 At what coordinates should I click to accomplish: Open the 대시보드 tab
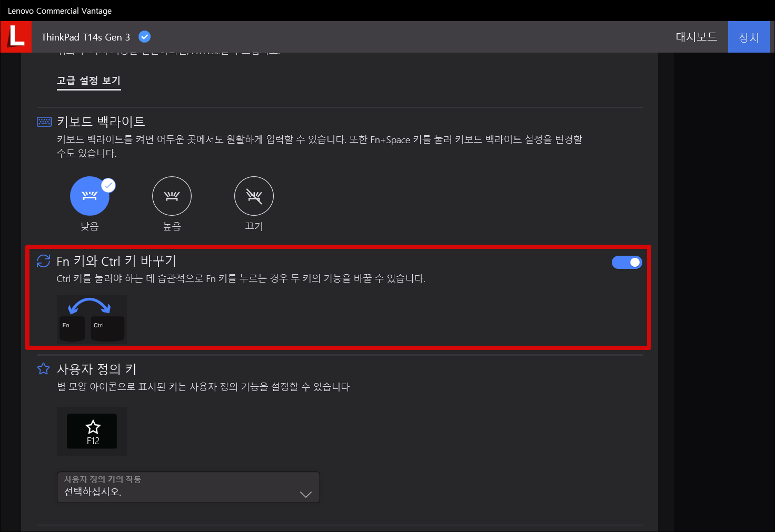(696, 37)
